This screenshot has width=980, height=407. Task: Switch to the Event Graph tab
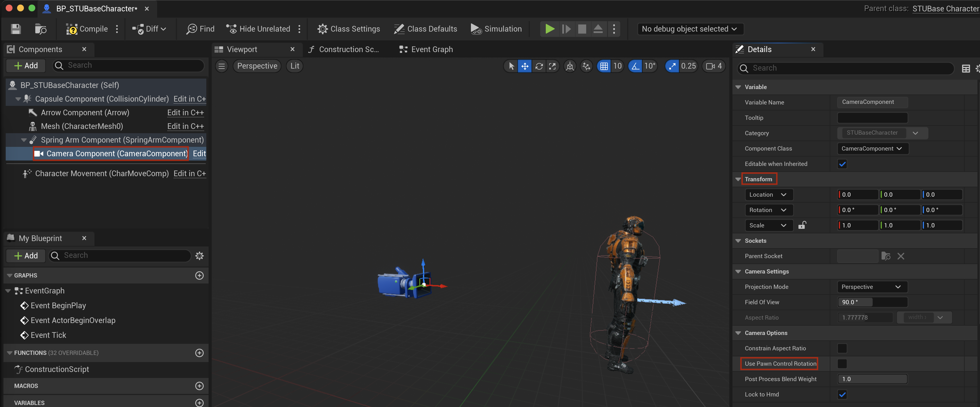pyautogui.click(x=426, y=50)
